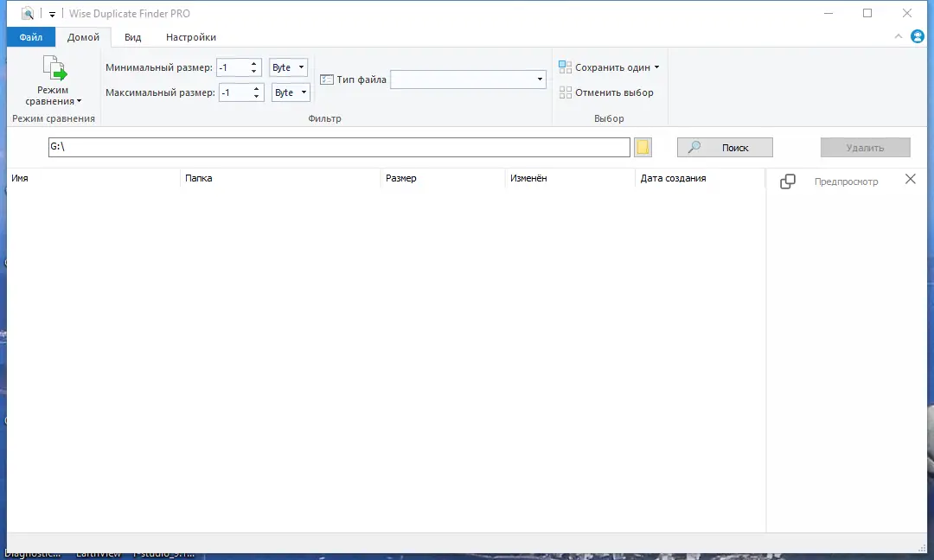Click the Тип файла filter icon
934x560 pixels.
pos(326,80)
